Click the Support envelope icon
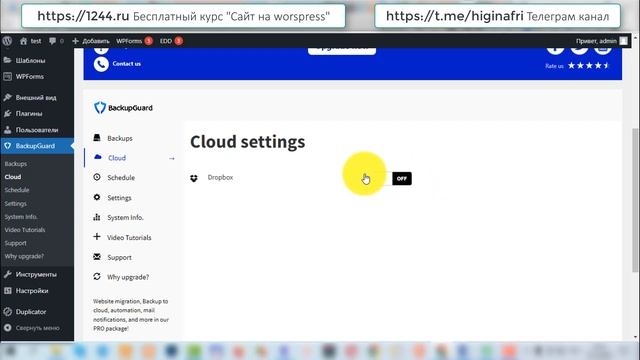 pos(97,257)
